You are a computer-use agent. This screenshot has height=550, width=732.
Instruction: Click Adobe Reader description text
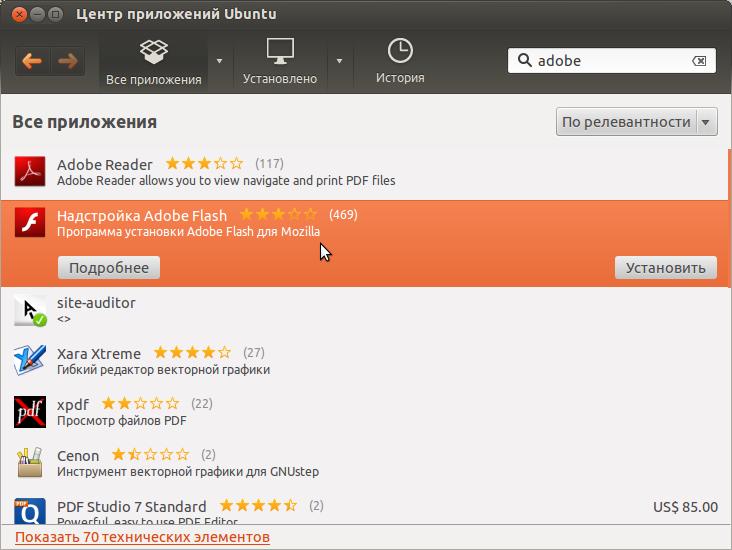[226, 180]
